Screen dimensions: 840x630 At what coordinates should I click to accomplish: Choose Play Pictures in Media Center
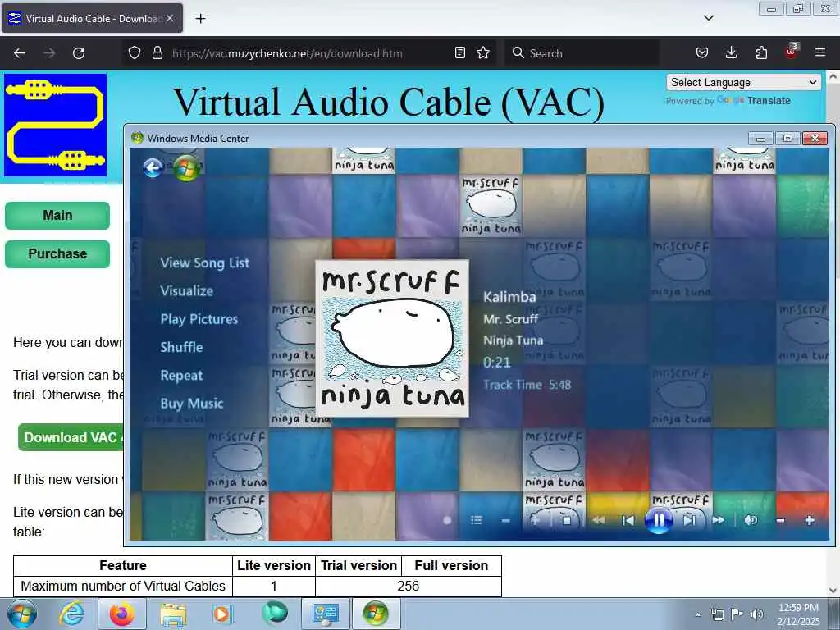click(x=199, y=319)
